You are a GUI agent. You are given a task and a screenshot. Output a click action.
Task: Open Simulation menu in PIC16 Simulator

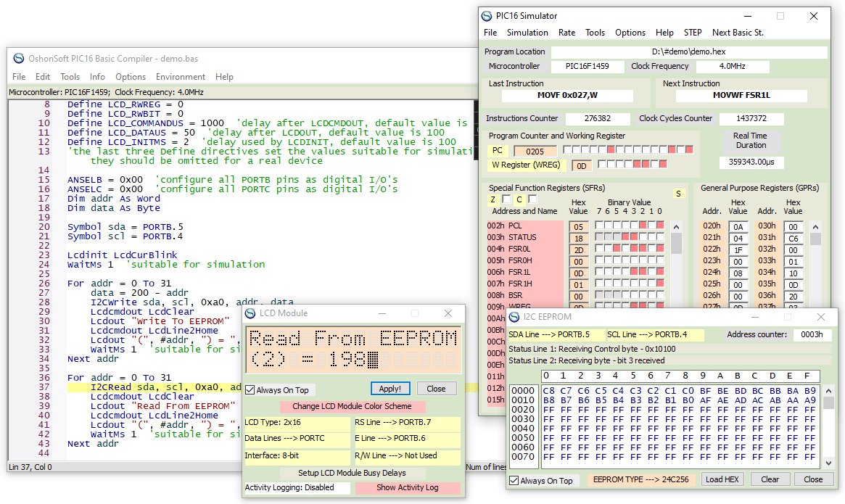coord(527,33)
